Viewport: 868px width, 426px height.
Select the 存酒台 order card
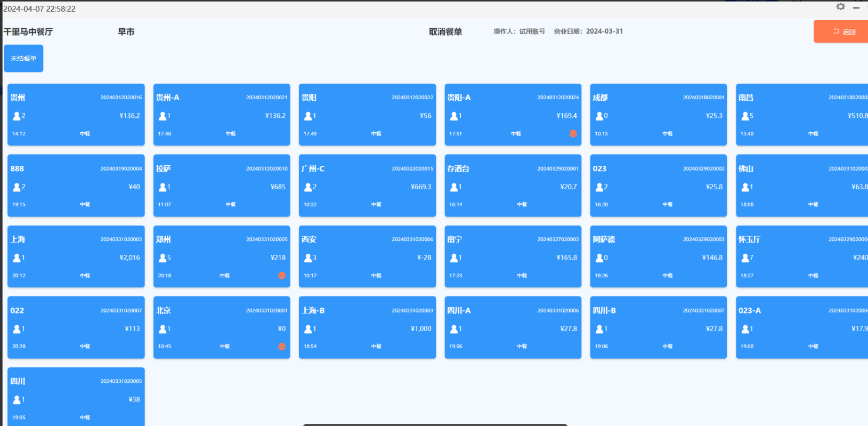513,186
